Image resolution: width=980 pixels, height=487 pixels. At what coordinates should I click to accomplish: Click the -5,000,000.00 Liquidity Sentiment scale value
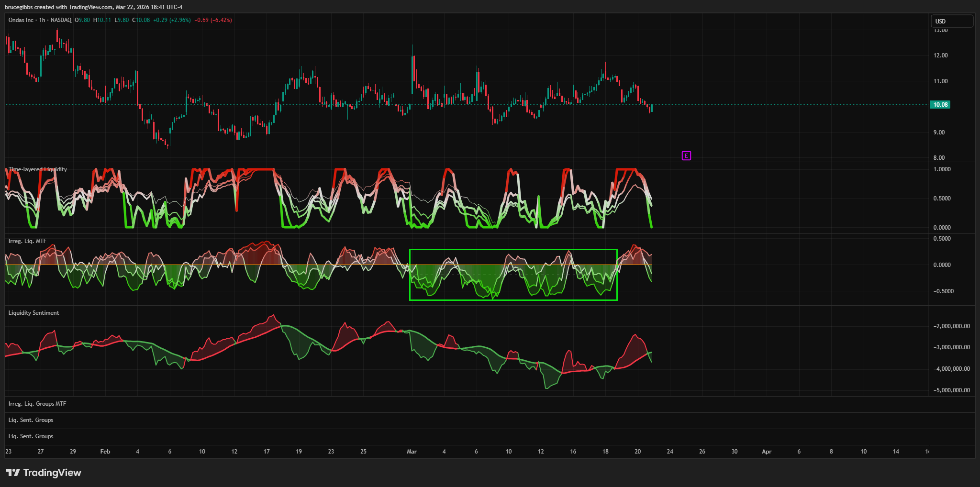tap(951, 390)
